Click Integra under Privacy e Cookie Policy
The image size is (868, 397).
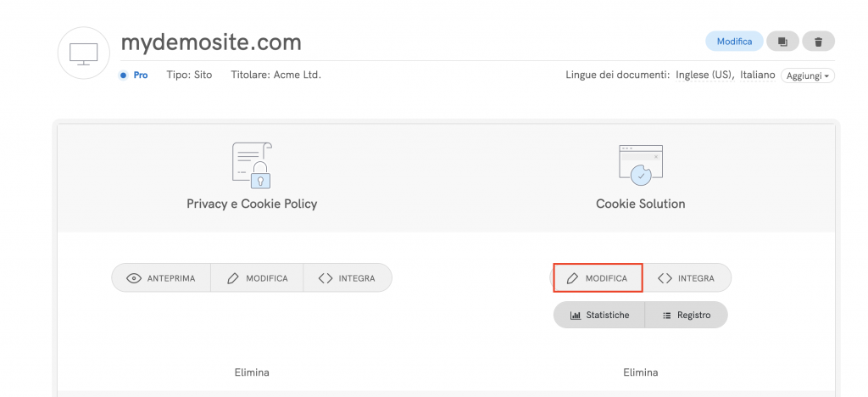tap(347, 278)
